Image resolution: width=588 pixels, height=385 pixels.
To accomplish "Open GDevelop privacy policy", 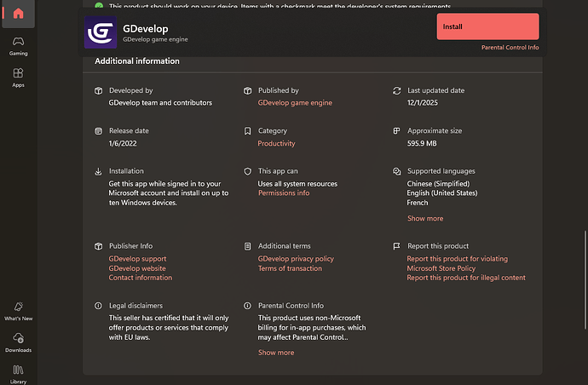I will point(296,259).
